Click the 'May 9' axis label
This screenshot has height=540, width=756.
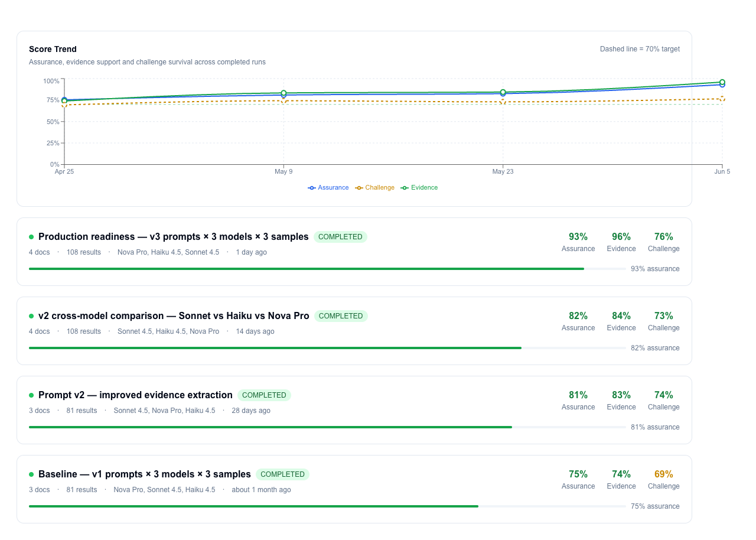[283, 172]
